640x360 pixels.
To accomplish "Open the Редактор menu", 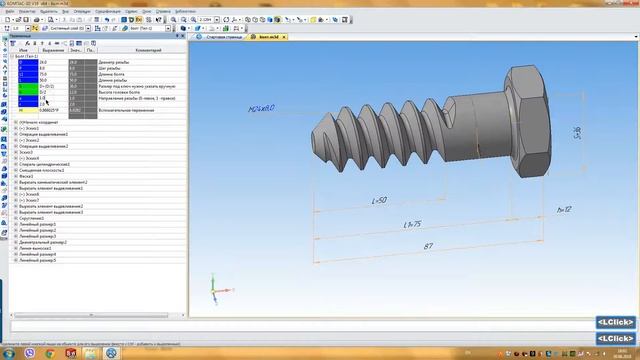I will point(27,11).
